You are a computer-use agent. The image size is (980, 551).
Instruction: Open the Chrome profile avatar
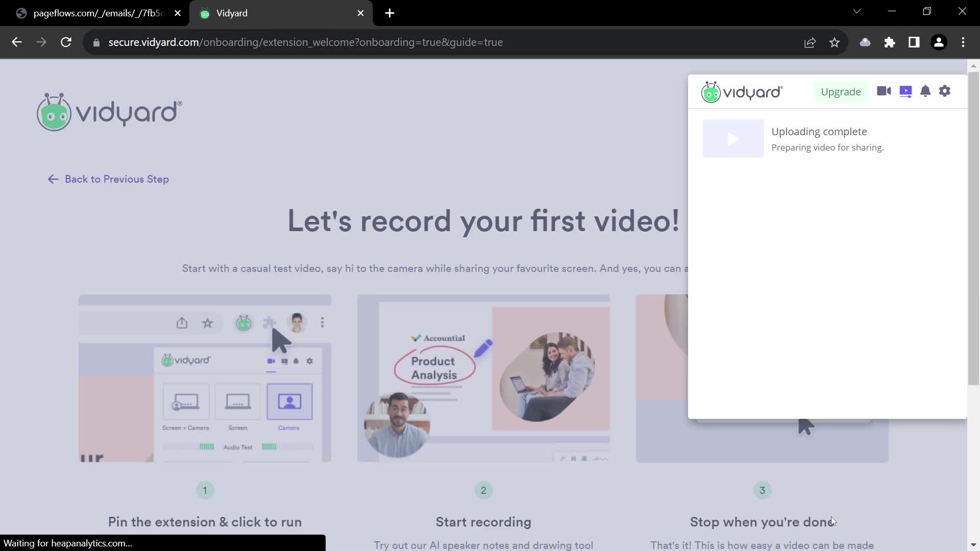click(939, 42)
